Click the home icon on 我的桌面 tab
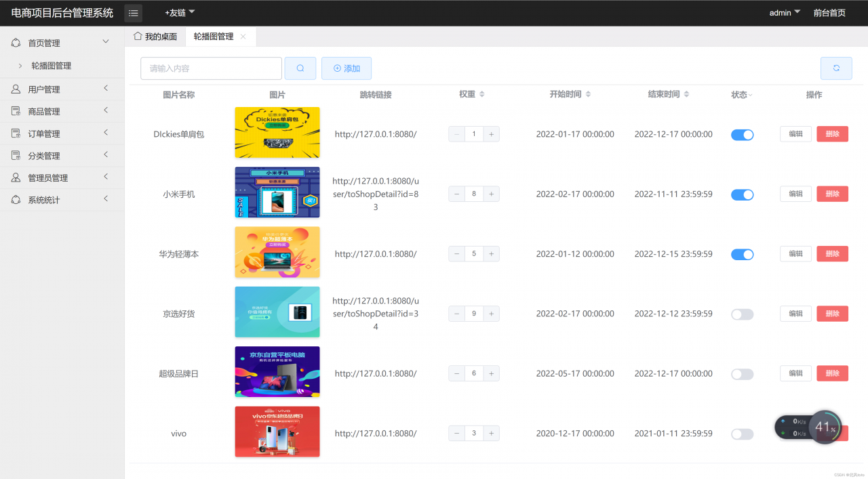This screenshot has width=868, height=479. click(138, 36)
